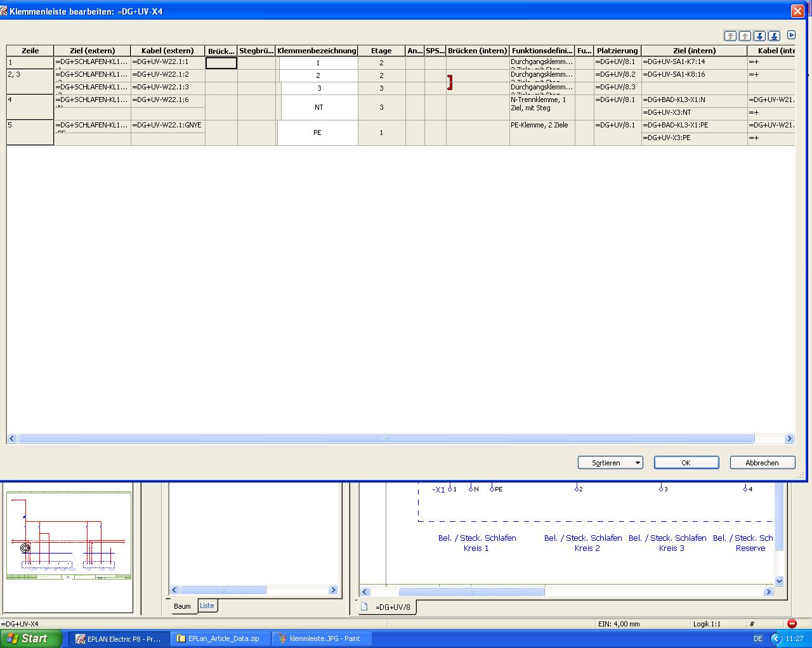Viewport: 812px width, 648px height.
Task: Select internal target =DG+BAD-KL3-X1:PE
Action: pyautogui.click(x=695, y=126)
